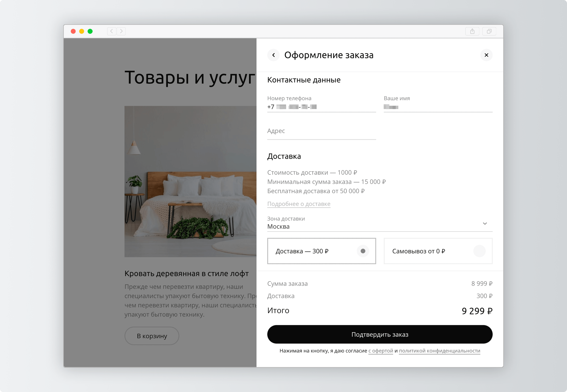Close the order panel with X icon

486,55
